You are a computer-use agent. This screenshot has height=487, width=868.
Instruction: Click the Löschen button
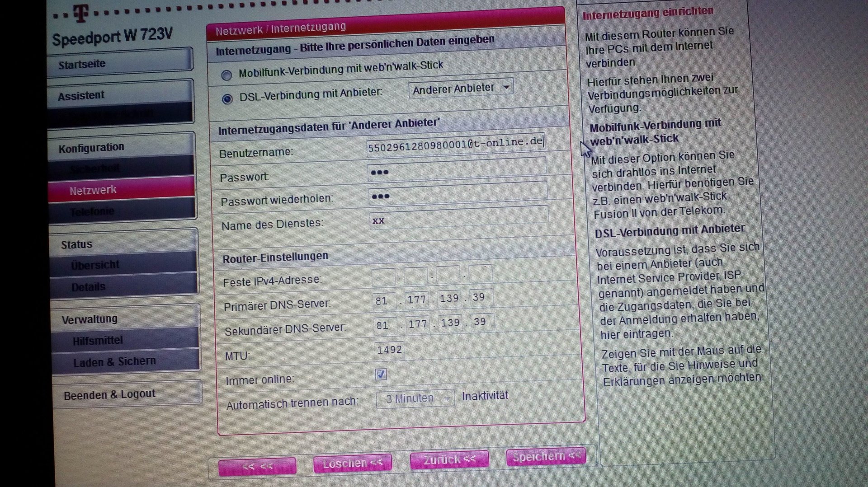coord(353,463)
